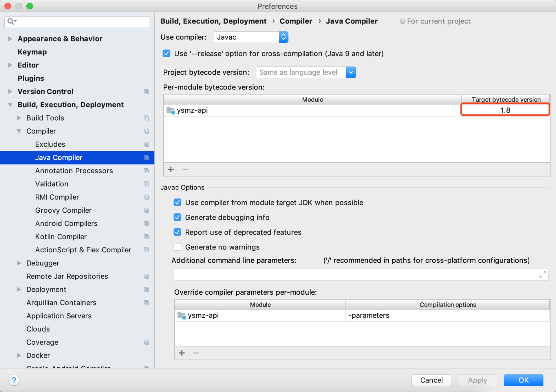This screenshot has height=392, width=556.
Task: Enable Generate no warnings checkbox
Action: point(178,247)
